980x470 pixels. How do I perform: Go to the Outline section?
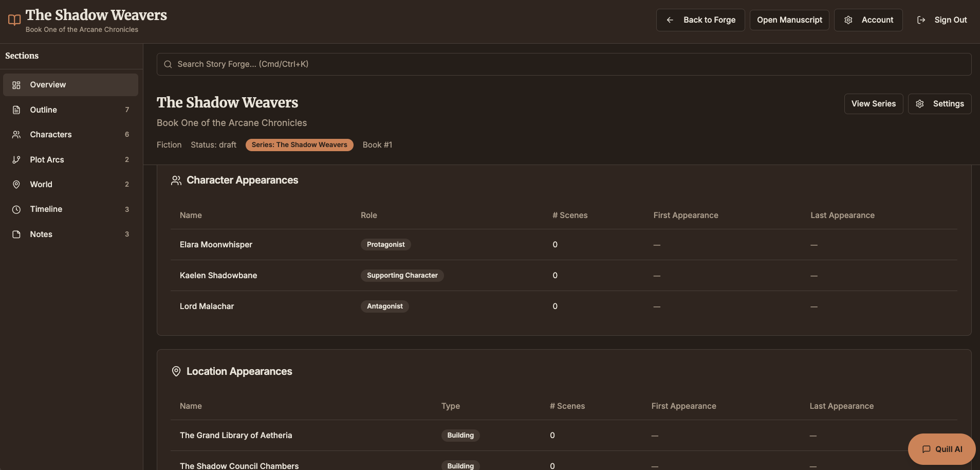pos(70,110)
